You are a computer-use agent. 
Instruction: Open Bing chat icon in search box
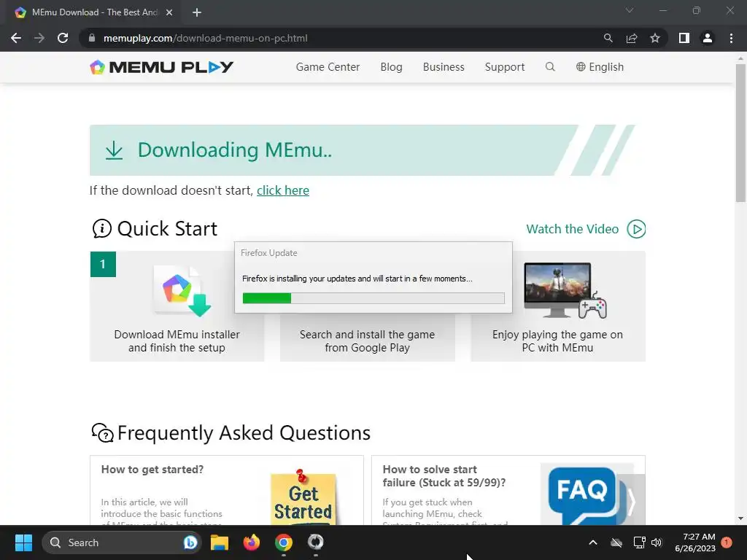click(190, 542)
